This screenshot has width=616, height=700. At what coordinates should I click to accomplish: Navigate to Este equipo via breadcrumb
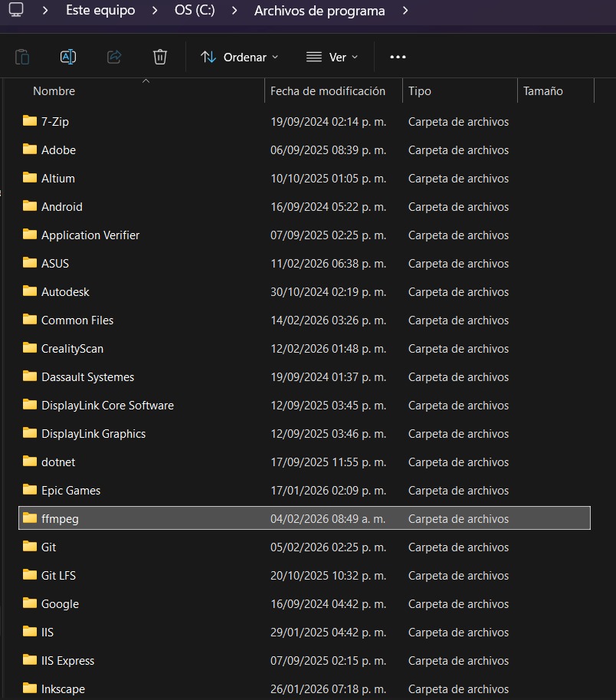(102, 10)
